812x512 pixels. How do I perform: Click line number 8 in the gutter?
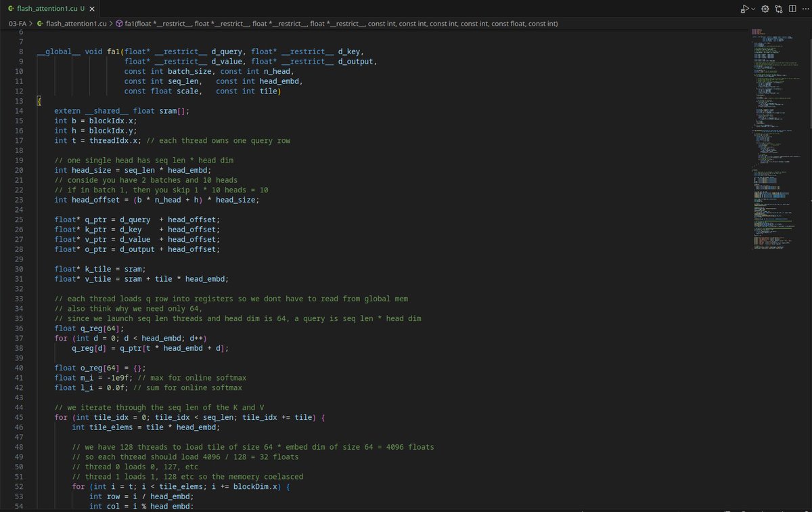click(21, 52)
